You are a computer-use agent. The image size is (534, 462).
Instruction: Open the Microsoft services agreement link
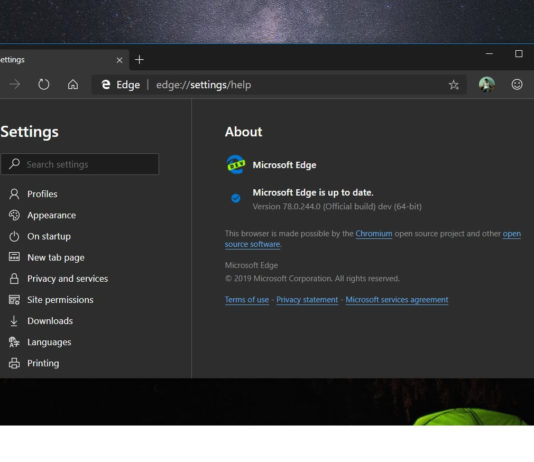click(397, 300)
